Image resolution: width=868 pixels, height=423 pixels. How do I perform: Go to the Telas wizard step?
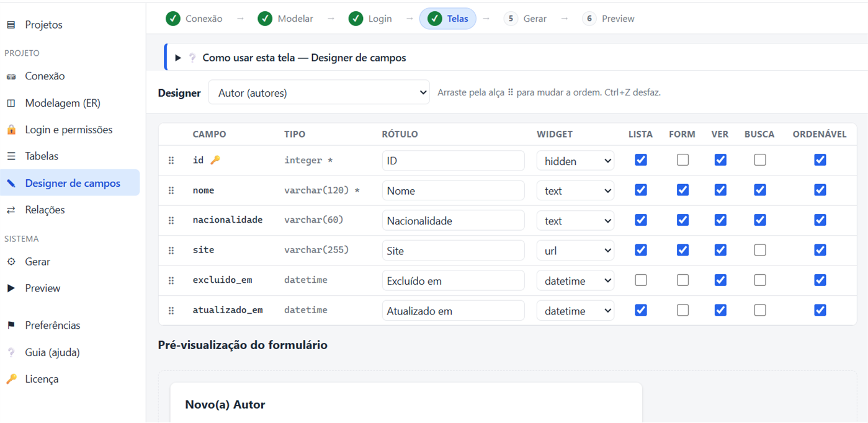[x=448, y=19]
